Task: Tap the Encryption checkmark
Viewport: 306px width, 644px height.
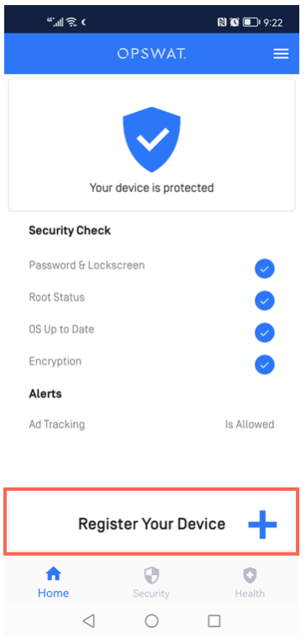Action: click(x=265, y=365)
